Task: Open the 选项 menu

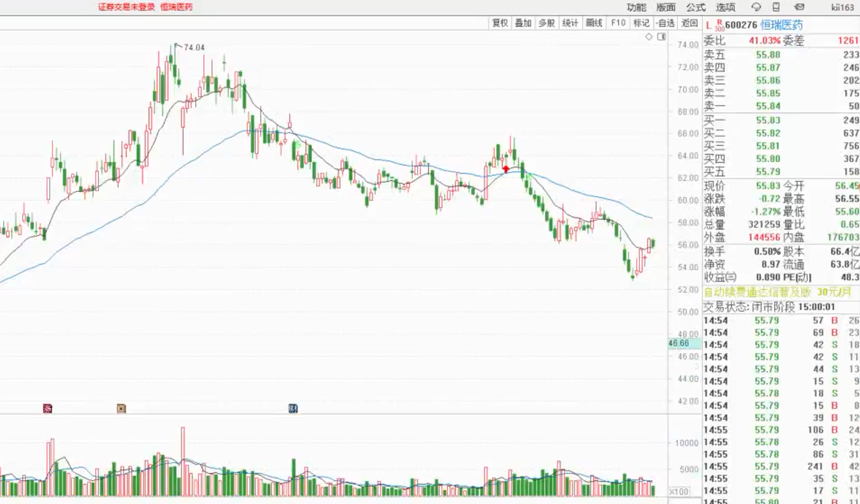Action: pos(726,7)
